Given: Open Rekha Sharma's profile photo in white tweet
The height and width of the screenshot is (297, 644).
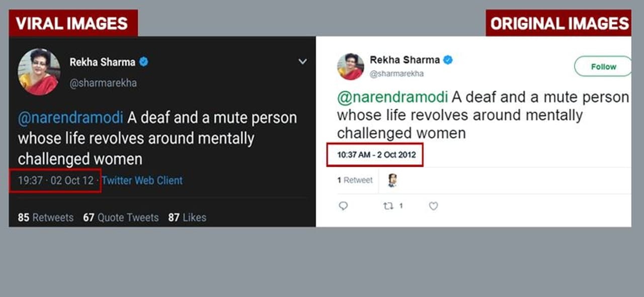Looking at the screenshot, I should [352, 66].
